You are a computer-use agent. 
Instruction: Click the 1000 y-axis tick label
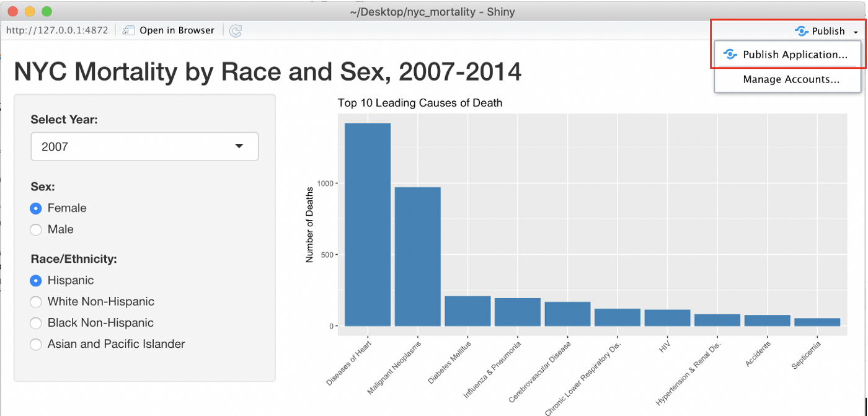click(x=326, y=184)
